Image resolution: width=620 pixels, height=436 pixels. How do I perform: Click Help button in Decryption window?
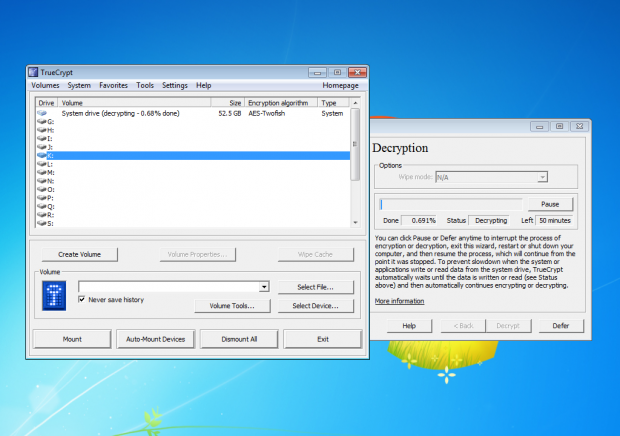coord(409,326)
